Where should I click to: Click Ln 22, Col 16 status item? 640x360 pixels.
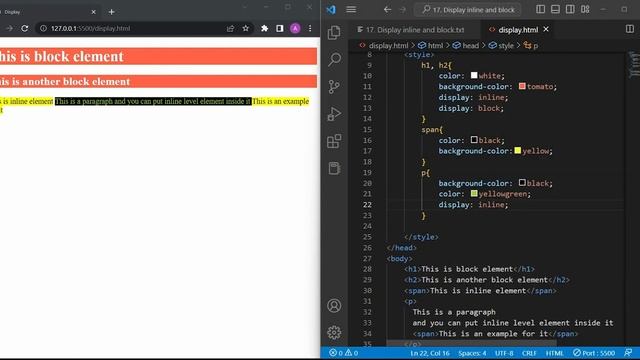430,353
